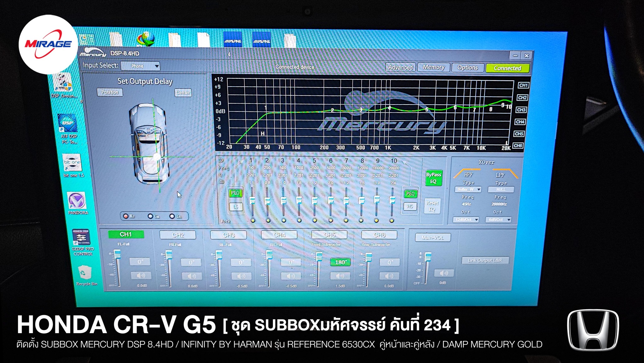Click the CH3 curve label beside graph
The image size is (644, 363).
[x=521, y=110]
